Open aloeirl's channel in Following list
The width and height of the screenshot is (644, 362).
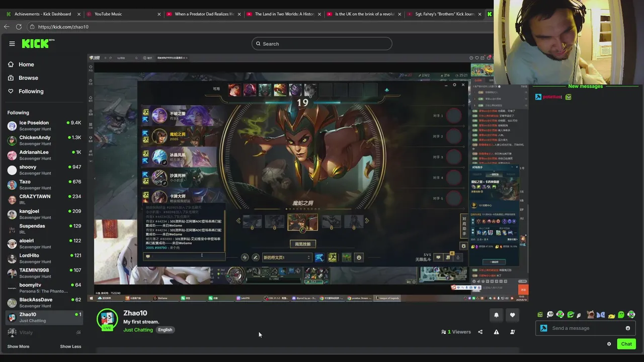click(x=44, y=243)
